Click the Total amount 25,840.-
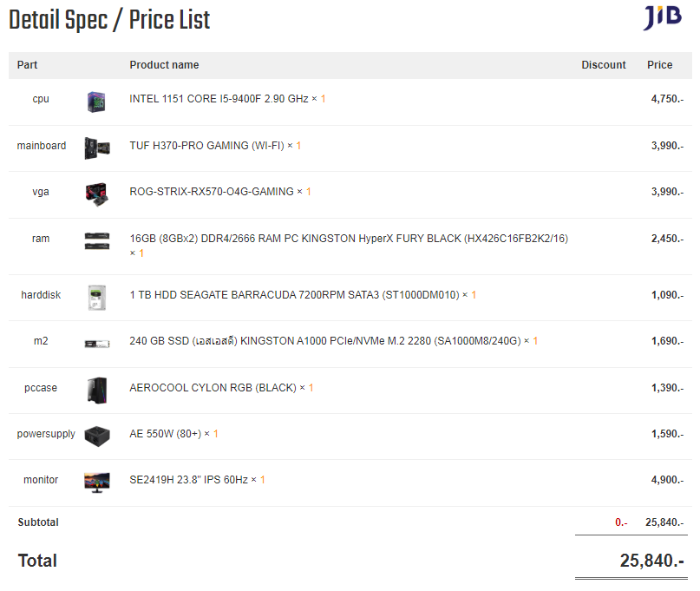The width and height of the screenshot is (700, 591). point(651,561)
